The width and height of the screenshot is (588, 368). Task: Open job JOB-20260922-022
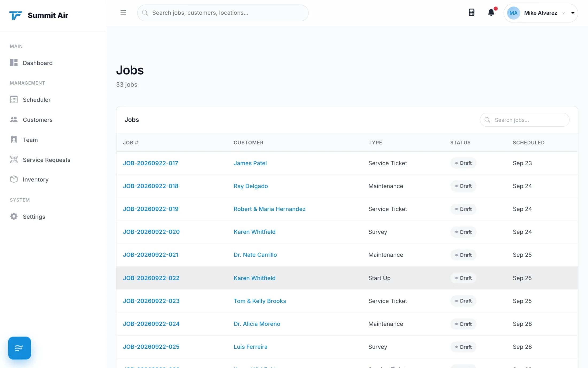point(151,278)
